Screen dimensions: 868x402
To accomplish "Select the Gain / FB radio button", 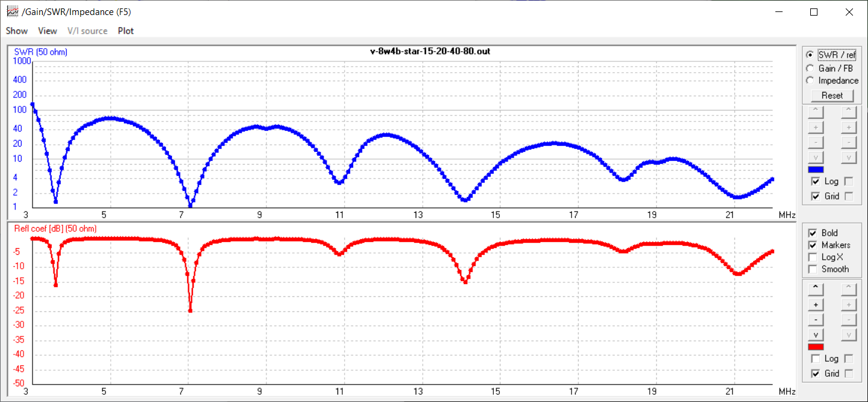I will (810, 69).
